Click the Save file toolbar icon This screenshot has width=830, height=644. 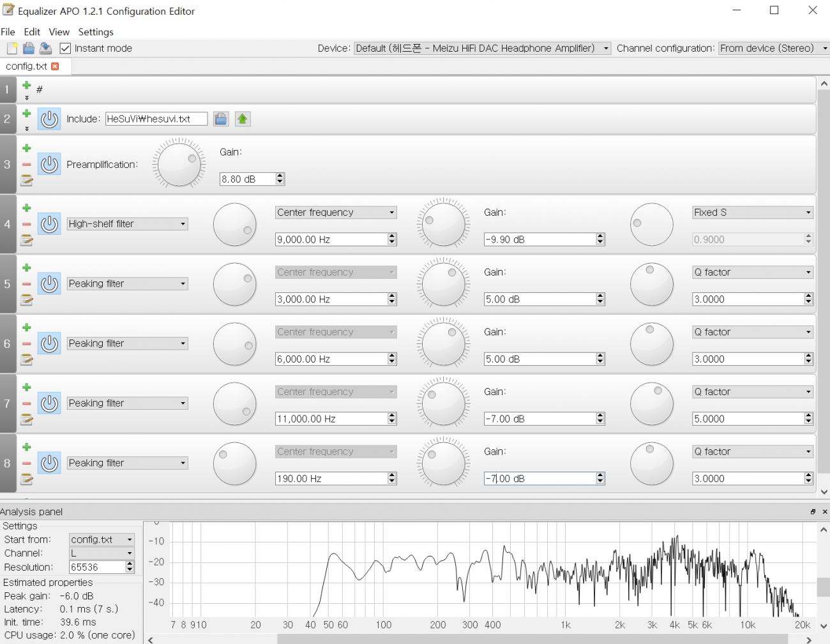coord(45,49)
